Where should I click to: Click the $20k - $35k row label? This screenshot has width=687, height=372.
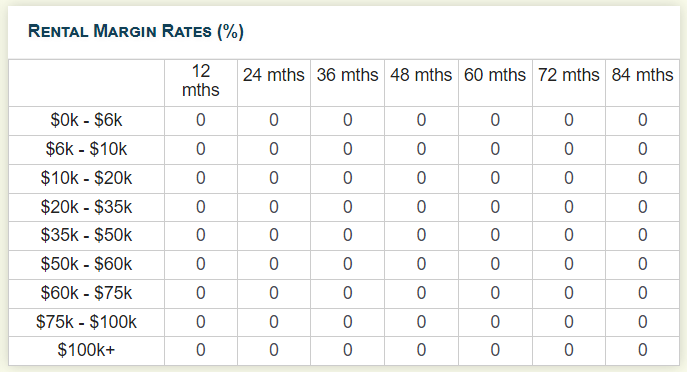pyautogui.click(x=86, y=207)
